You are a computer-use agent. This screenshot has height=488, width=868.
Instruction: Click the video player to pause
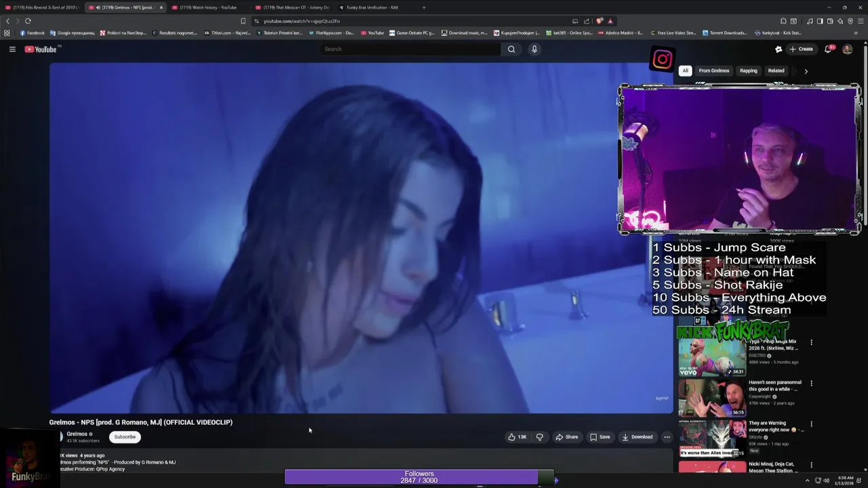pyautogui.click(x=361, y=238)
